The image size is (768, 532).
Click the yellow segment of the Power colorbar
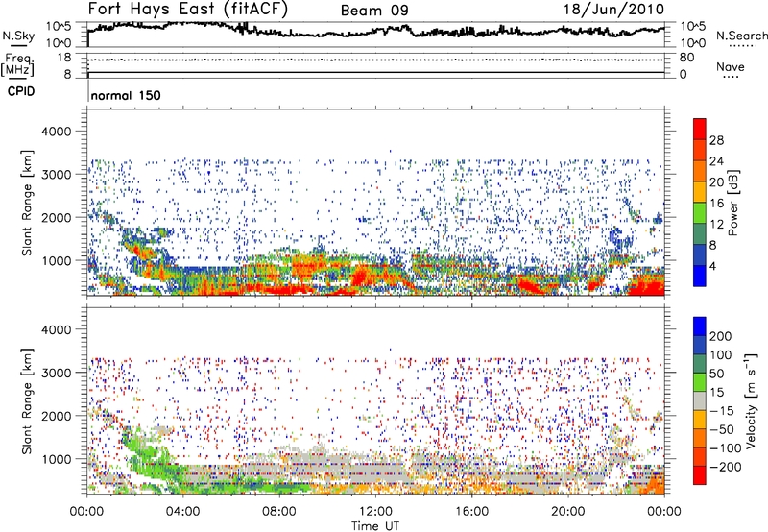[x=700, y=192]
